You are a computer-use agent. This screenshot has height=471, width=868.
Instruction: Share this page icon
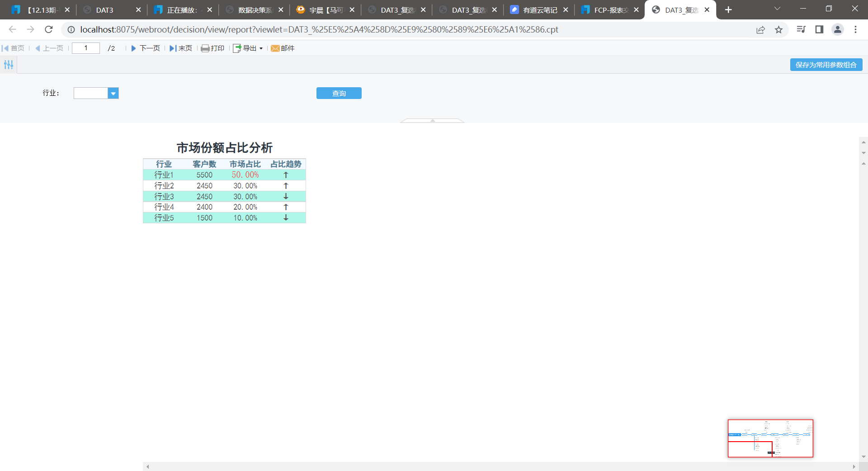760,29
